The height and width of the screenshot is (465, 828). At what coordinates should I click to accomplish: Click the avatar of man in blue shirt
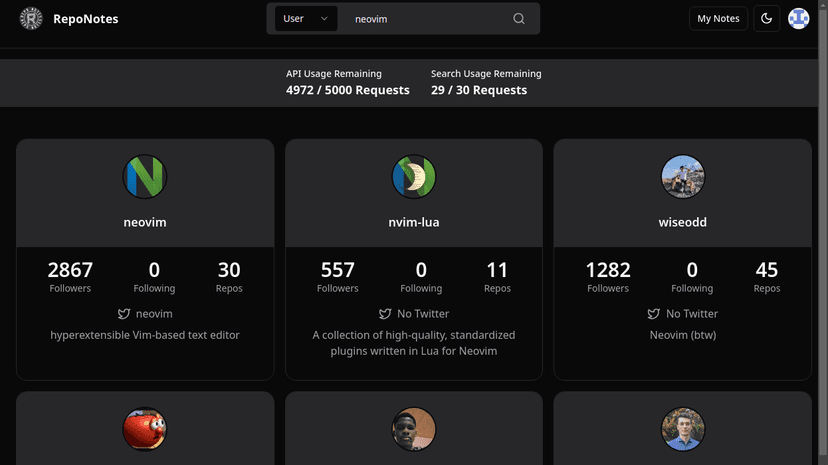pyautogui.click(x=682, y=429)
